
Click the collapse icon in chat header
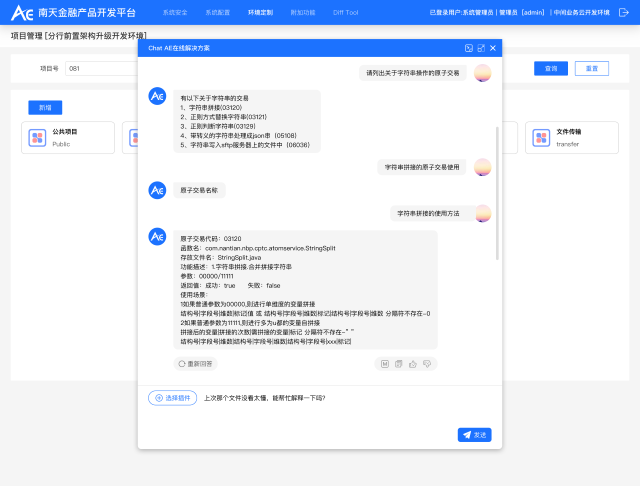pos(469,48)
